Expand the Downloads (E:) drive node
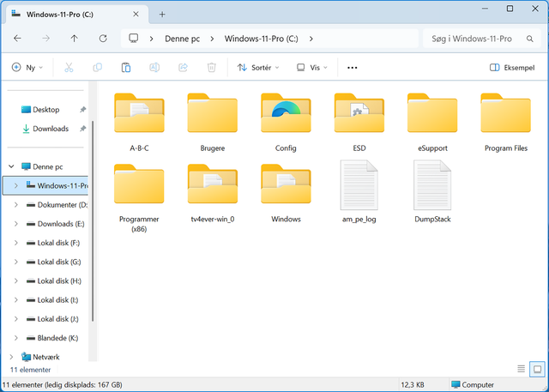This screenshot has width=549, height=392. coord(16,224)
